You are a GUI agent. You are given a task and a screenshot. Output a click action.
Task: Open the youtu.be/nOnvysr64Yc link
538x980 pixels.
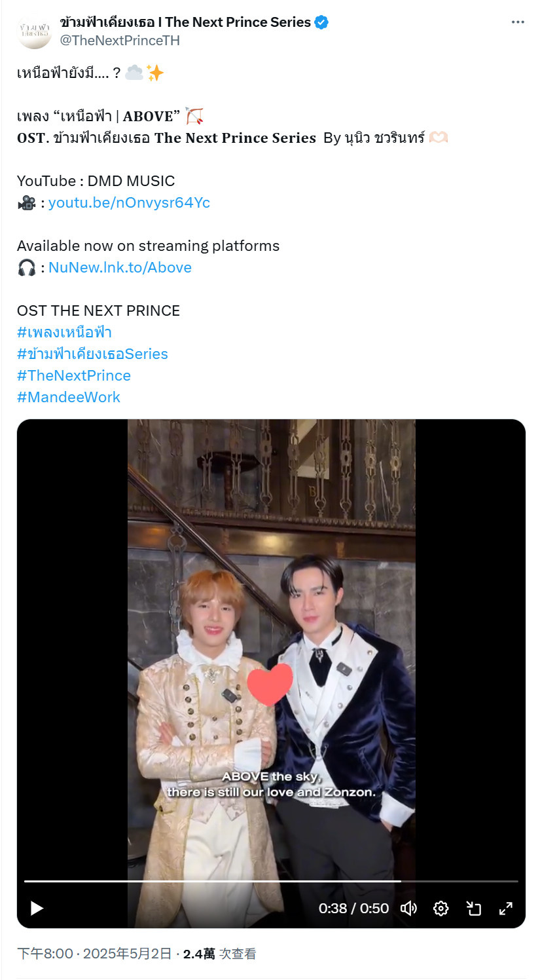(129, 202)
